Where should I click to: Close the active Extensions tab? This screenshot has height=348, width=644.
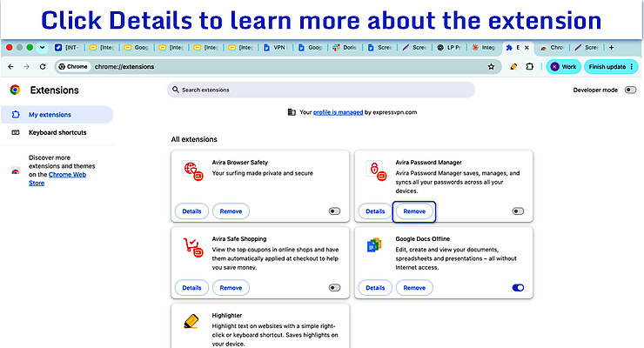point(527,48)
